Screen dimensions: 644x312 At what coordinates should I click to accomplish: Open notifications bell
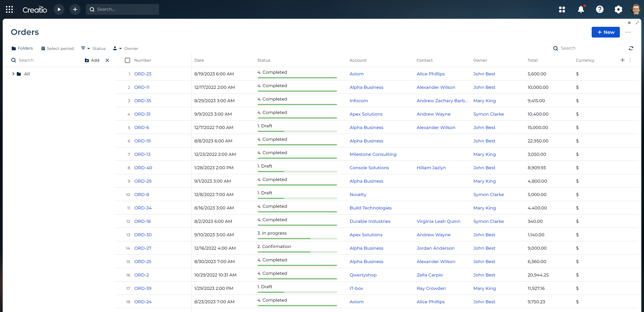click(581, 9)
